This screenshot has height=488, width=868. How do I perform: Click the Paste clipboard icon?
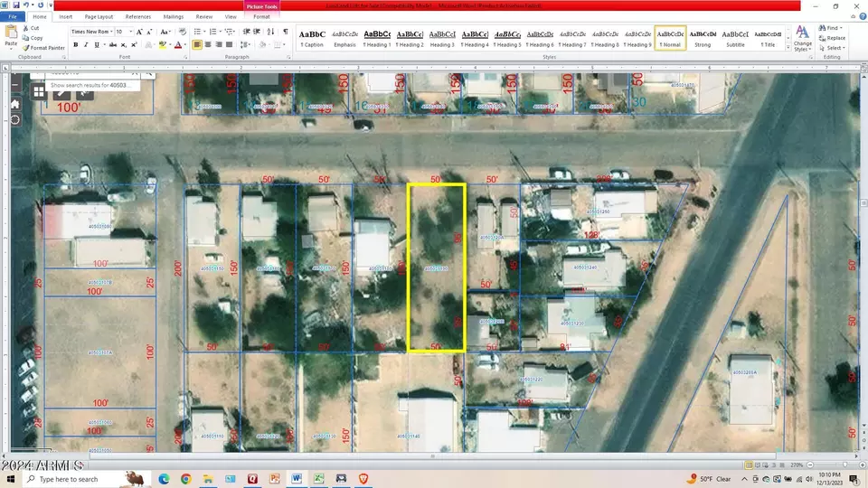click(11, 36)
